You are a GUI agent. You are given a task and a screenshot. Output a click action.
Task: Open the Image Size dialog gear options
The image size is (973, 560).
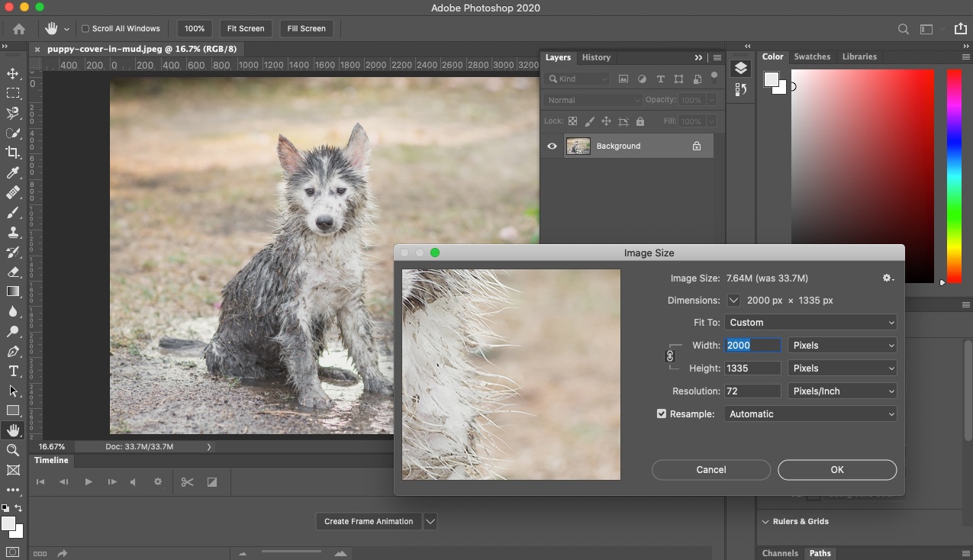[x=888, y=278]
